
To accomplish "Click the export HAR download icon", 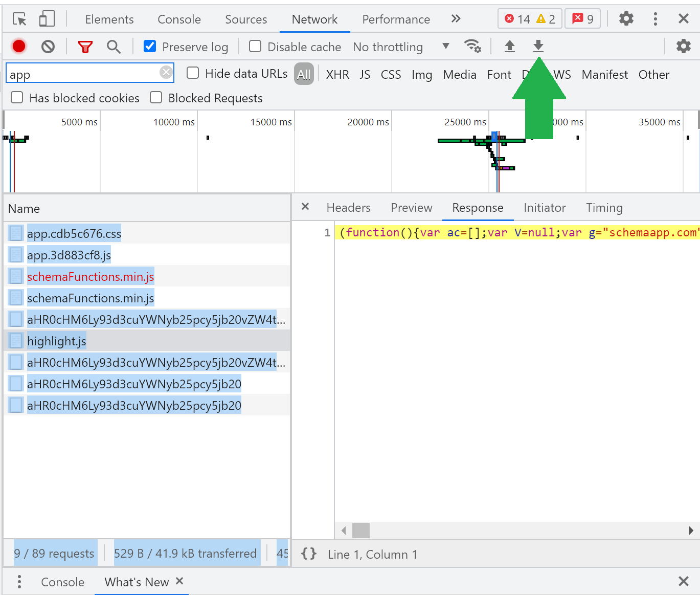I will (538, 46).
